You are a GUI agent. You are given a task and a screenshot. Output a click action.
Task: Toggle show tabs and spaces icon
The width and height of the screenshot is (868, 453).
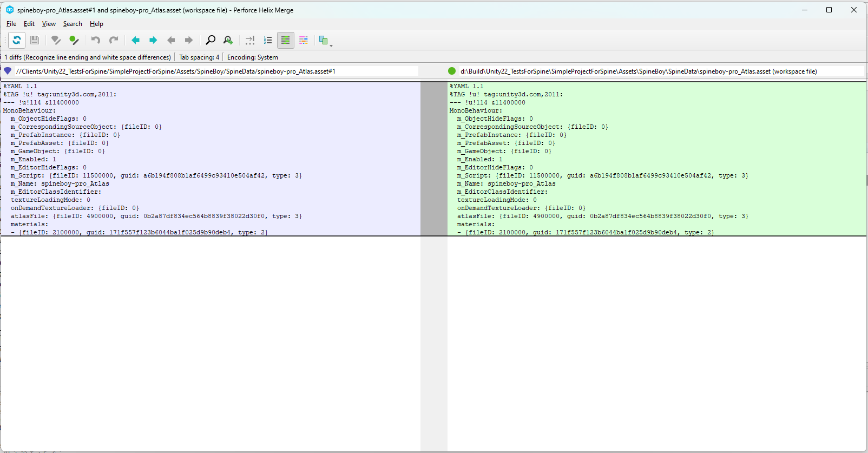(x=250, y=40)
